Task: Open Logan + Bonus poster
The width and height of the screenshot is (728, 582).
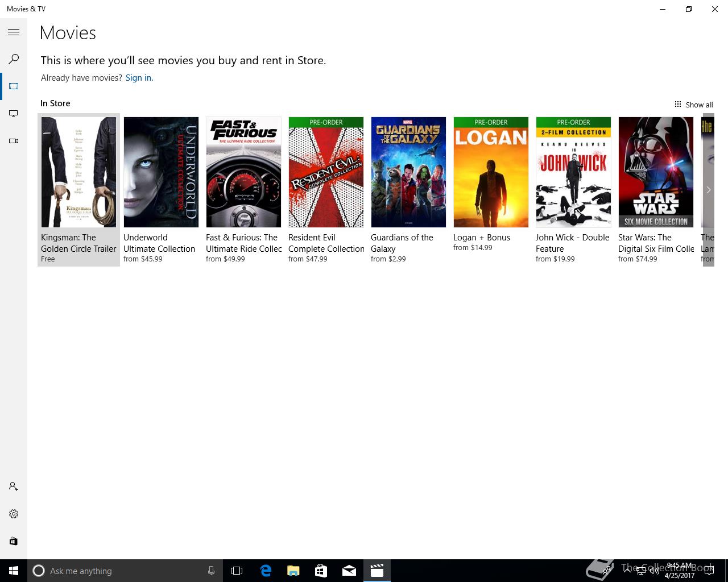Action: point(491,172)
